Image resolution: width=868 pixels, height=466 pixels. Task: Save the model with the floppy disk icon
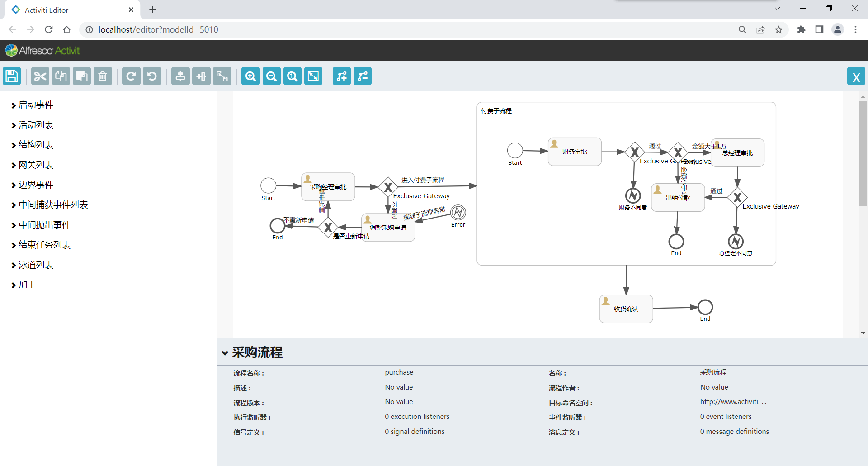coord(12,76)
